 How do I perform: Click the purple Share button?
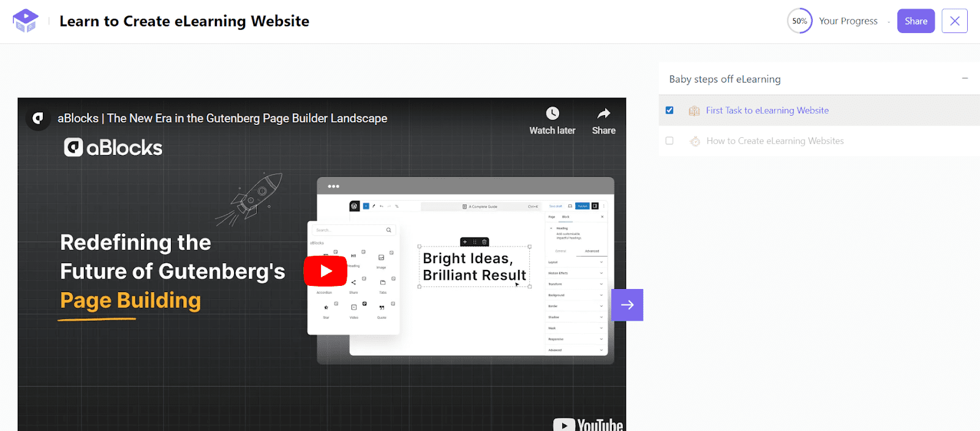click(916, 21)
